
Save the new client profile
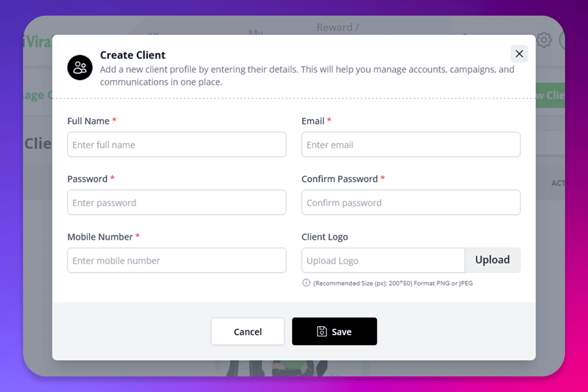[334, 332]
